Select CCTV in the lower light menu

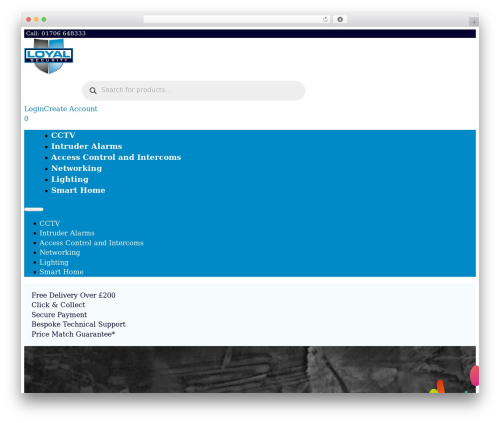pyautogui.click(x=50, y=223)
